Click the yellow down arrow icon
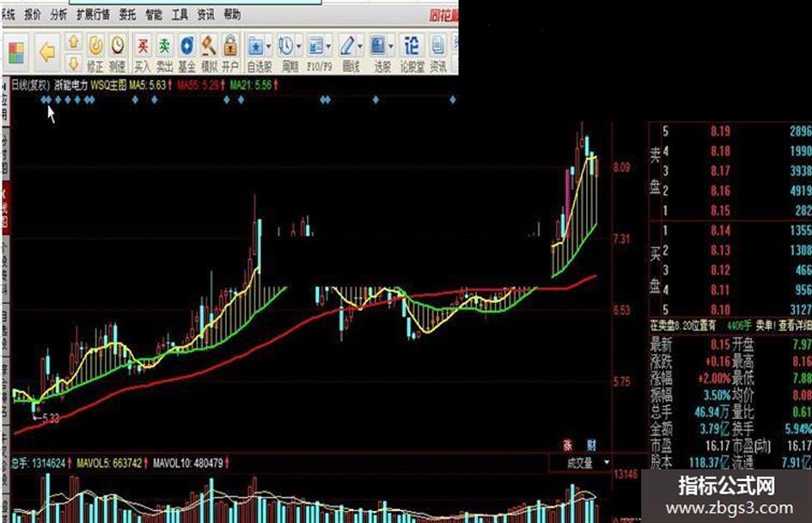This screenshot has height=523, width=812. pos(74,64)
